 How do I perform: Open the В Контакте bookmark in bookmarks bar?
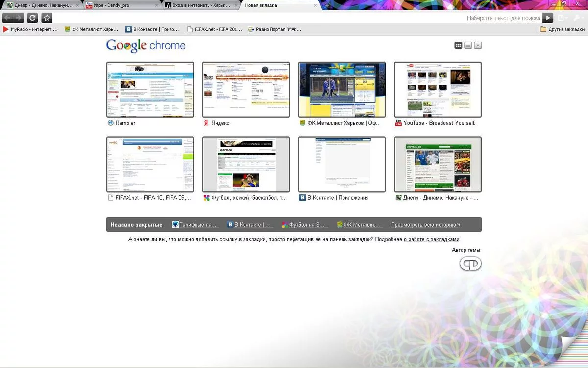pyautogui.click(x=152, y=29)
